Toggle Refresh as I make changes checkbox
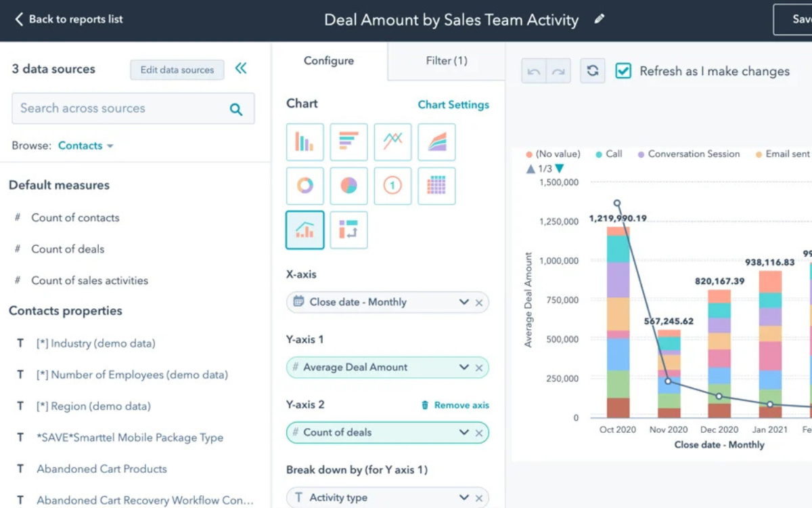The height and width of the screenshot is (508, 812). [623, 71]
